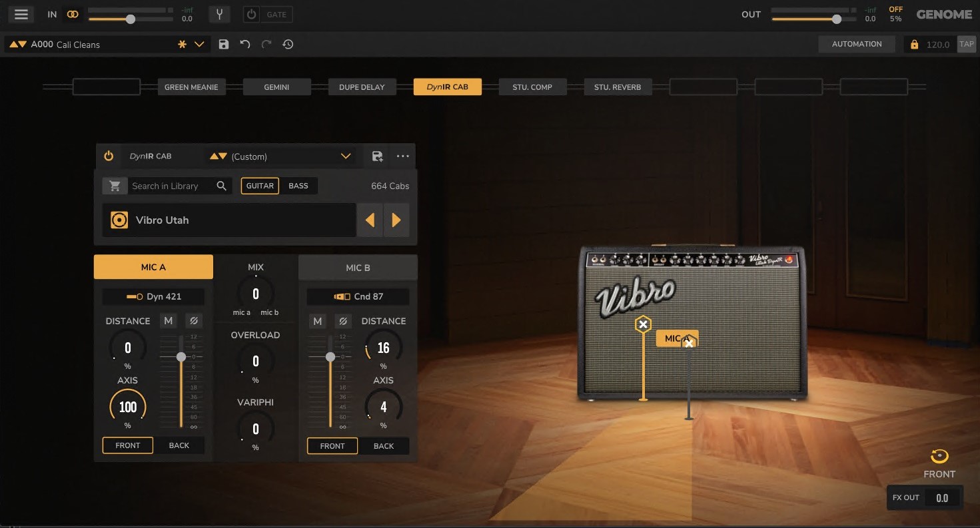Click the Search in Library field
The image size is (980, 528).
(171, 186)
